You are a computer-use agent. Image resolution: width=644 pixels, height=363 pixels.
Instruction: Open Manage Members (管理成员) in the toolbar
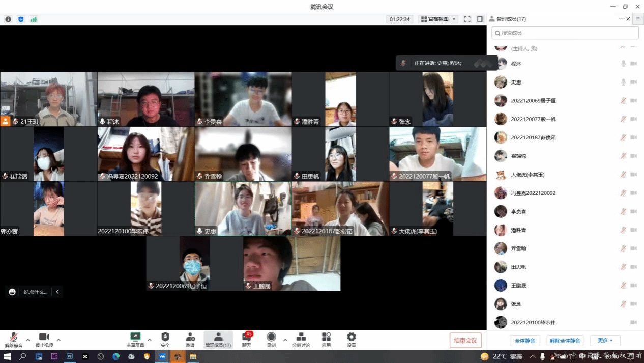(218, 340)
